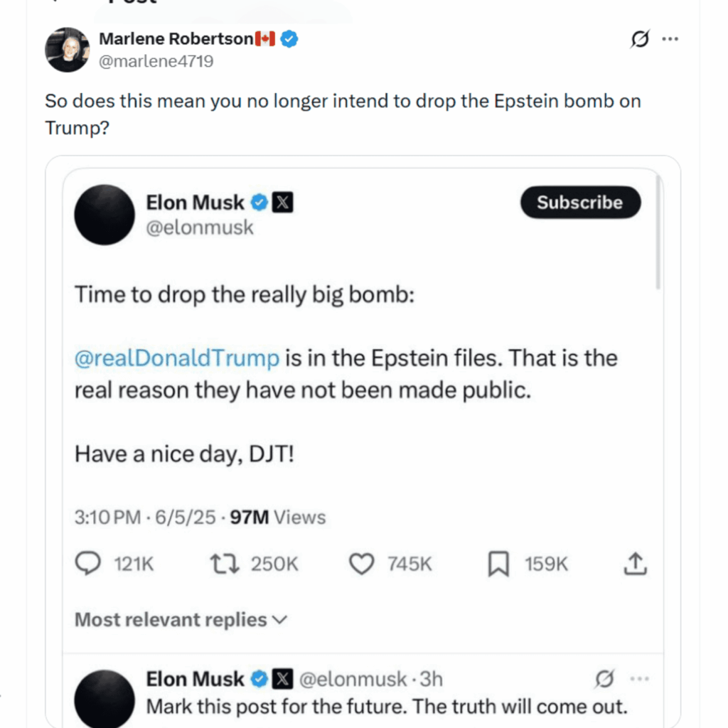Click the Grok actions icon on Marlene's post

pyautogui.click(x=639, y=39)
